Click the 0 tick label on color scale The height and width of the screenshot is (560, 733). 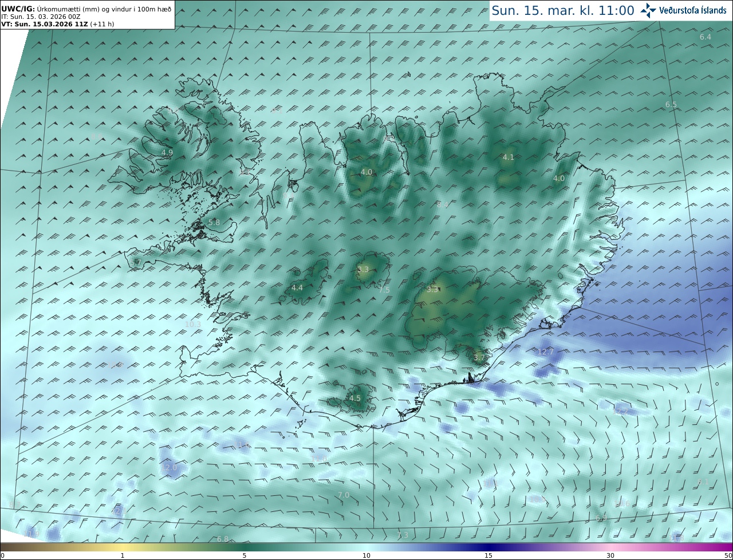(x=2, y=555)
